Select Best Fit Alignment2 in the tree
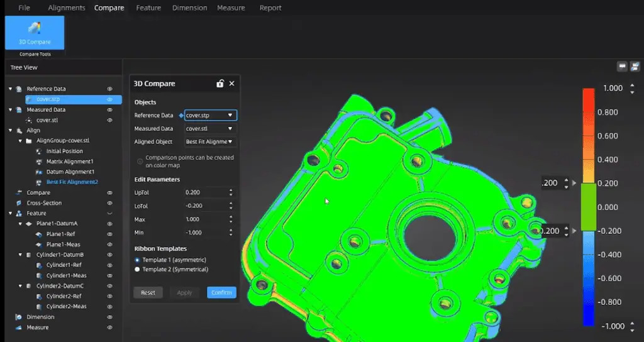 click(x=72, y=182)
